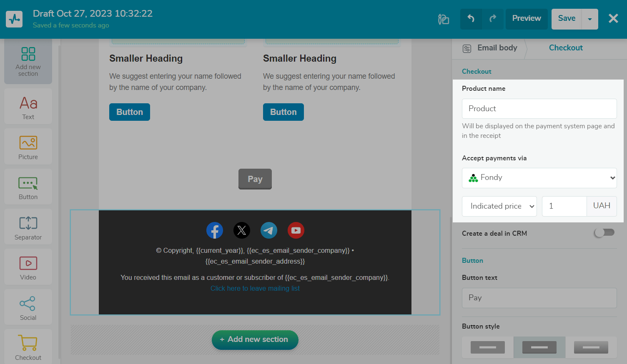Close the email editor
Screen dimensions: 627x364
[613, 18]
